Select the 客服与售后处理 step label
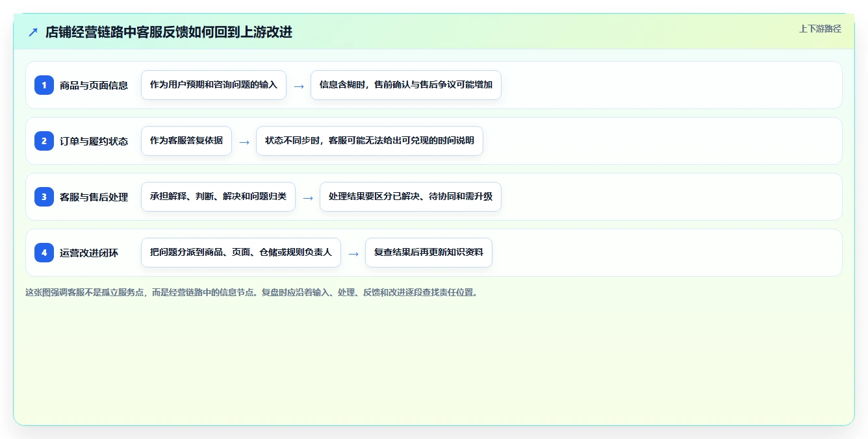868x439 pixels. [x=94, y=197]
